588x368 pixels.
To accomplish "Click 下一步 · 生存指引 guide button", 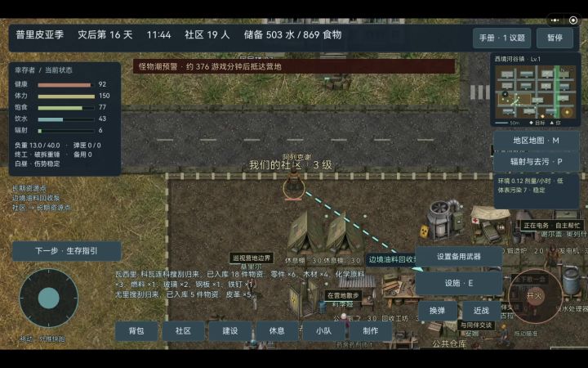I will coord(66,251).
